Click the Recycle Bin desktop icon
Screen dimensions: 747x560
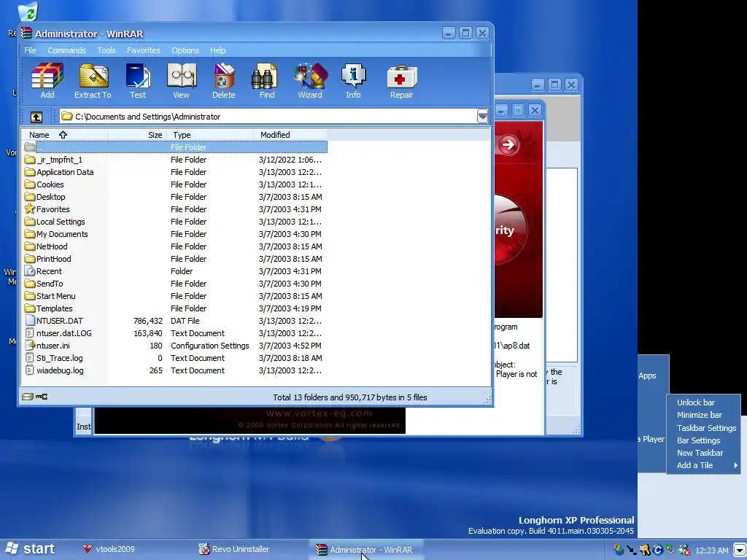pyautogui.click(x=28, y=12)
